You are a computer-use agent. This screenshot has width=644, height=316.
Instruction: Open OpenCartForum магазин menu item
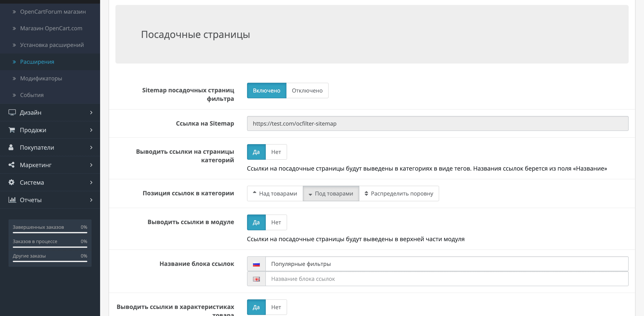coord(50,12)
